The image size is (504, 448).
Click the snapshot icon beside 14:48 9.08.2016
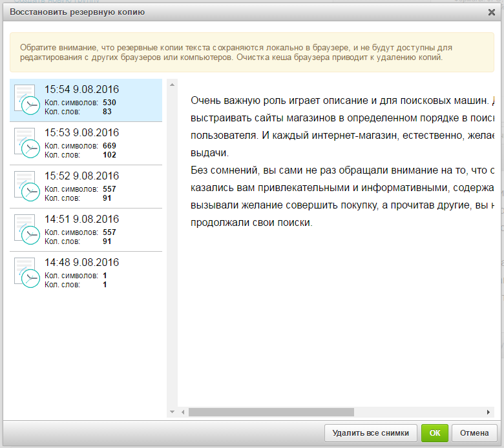pos(26,272)
